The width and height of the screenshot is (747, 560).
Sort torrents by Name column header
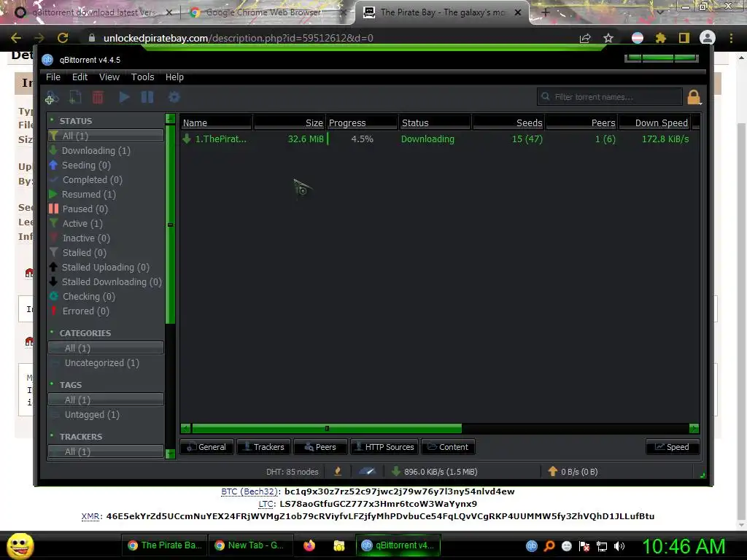(x=216, y=122)
